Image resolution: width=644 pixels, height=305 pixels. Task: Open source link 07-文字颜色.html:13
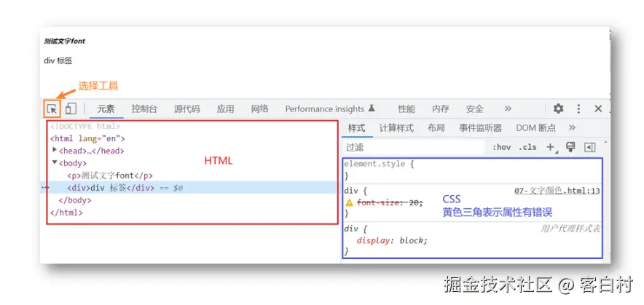(x=557, y=191)
